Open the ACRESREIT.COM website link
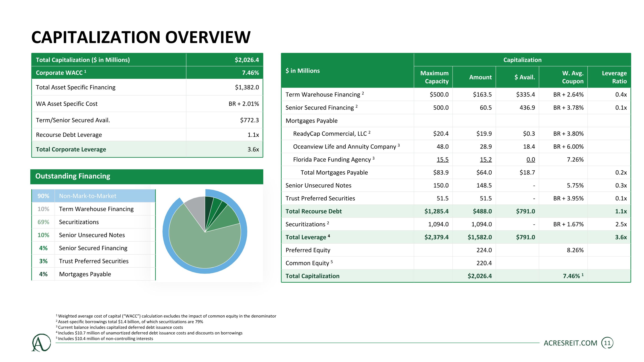Viewport: 644px width, 362px height. (570, 343)
